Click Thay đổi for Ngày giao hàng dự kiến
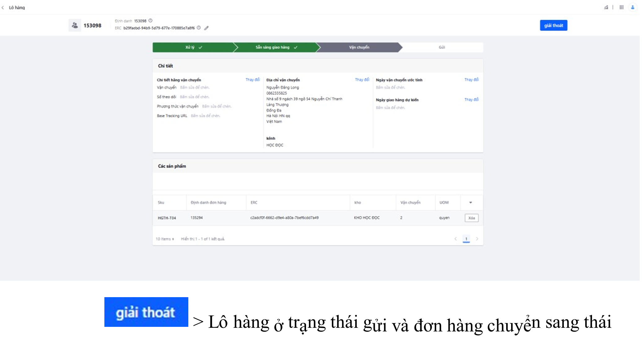644x338 pixels. click(471, 99)
